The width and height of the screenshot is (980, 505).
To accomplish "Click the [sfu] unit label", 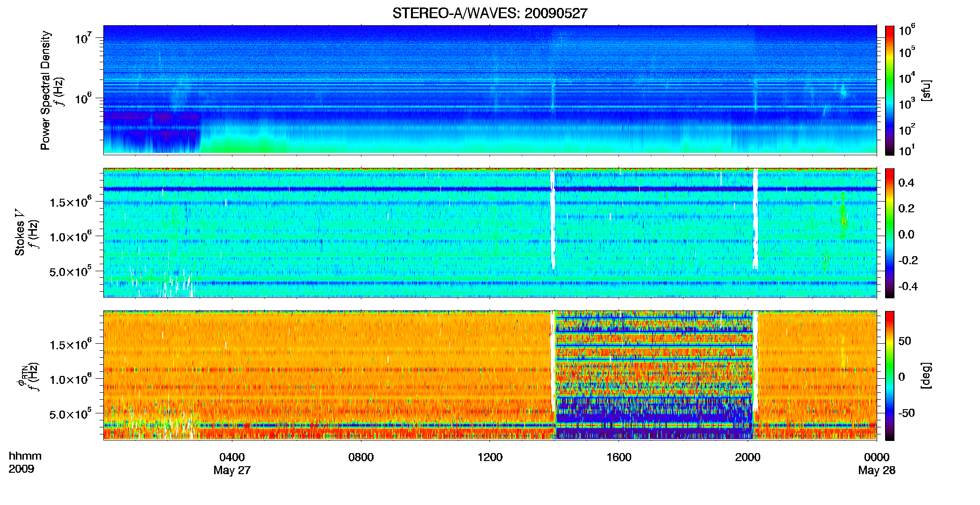I will pyautogui.click(x=926, y=91).
